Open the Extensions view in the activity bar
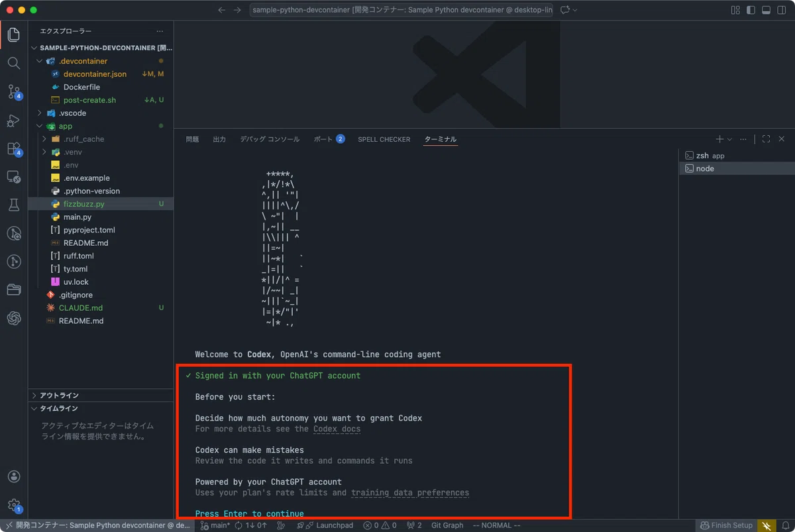795x532 pixels. (x=13, y=149)
